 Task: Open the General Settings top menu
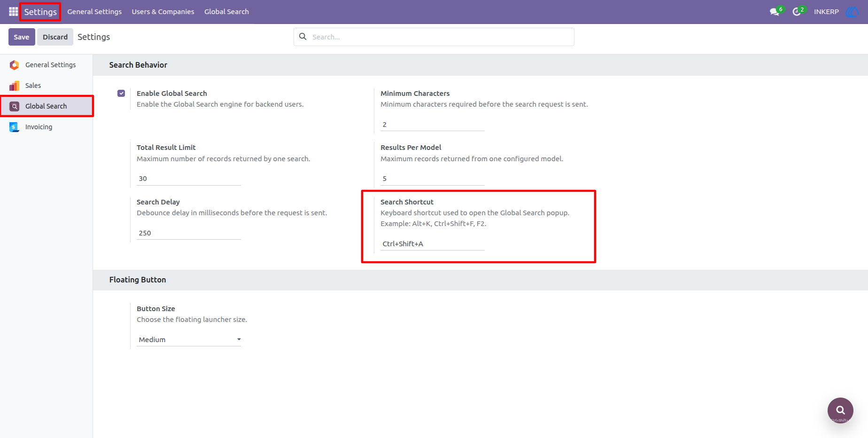point(94,12)
